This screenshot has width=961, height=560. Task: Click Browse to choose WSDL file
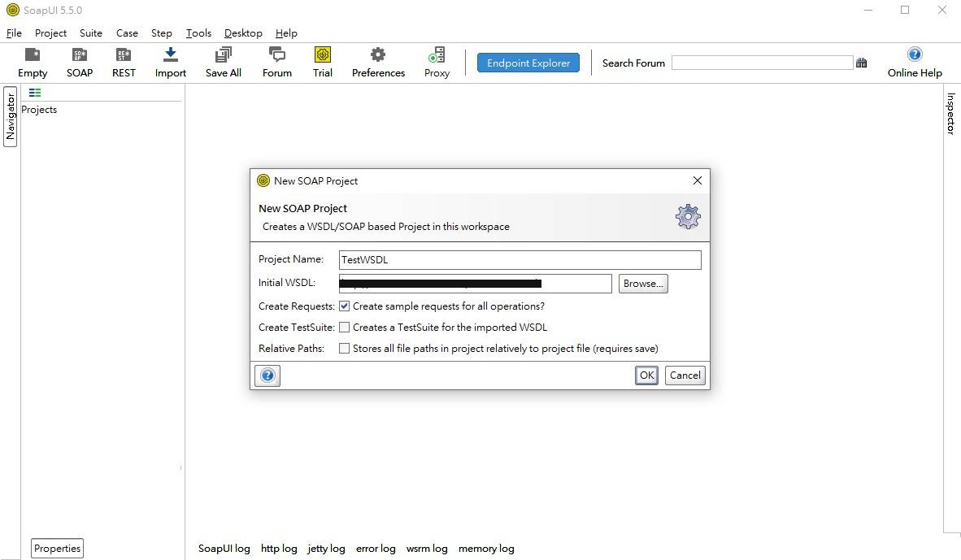[643, 284]
